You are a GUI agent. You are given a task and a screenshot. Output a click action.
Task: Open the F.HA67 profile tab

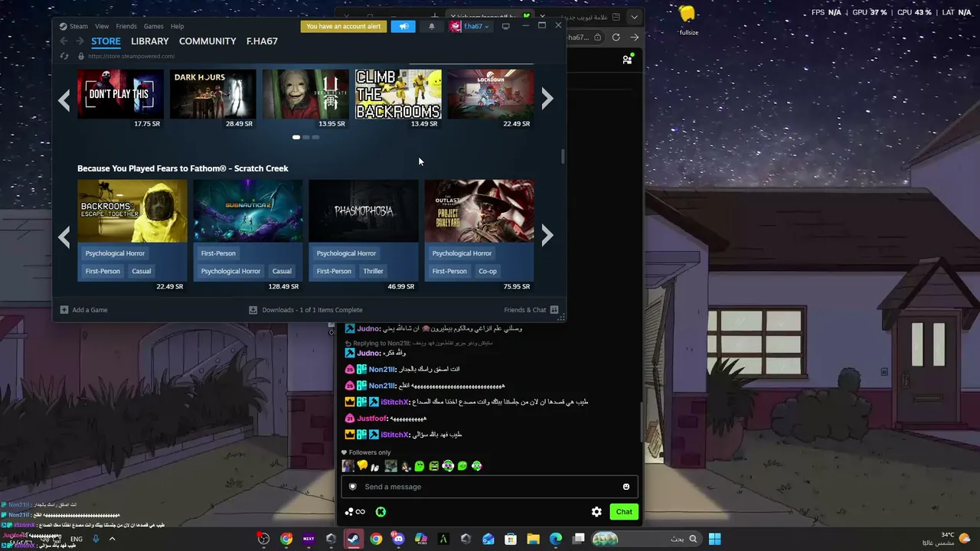coord(262,41)
